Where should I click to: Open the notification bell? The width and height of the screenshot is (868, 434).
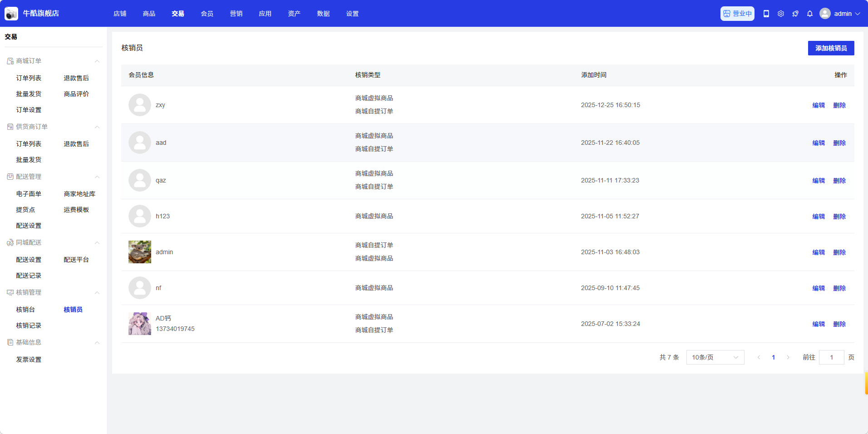809,14
